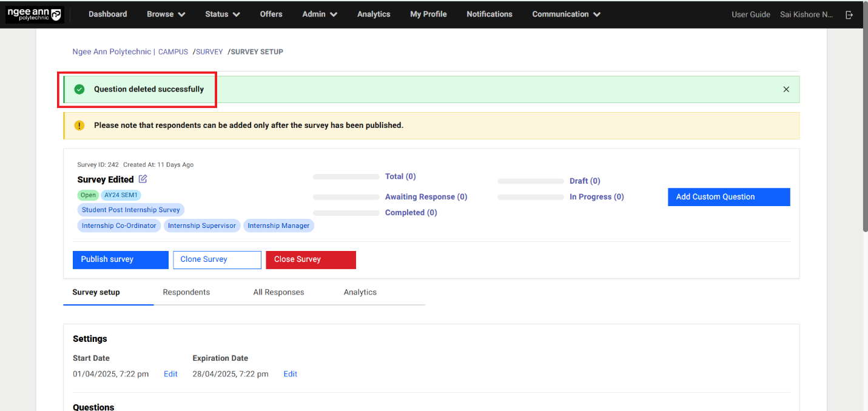
Task: Switch to the Respondents tab
Action: (x=186, y=292)
